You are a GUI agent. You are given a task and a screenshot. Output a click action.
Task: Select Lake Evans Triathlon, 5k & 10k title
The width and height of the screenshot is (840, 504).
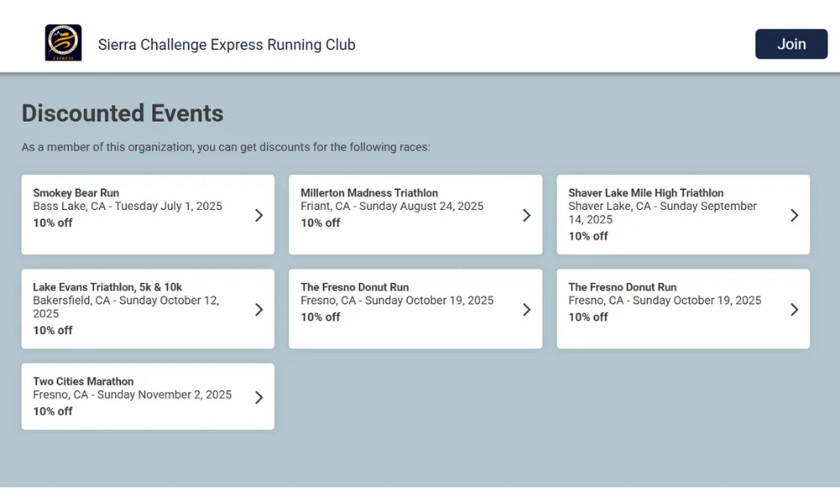pyautogui.click(x=108, y=287)
